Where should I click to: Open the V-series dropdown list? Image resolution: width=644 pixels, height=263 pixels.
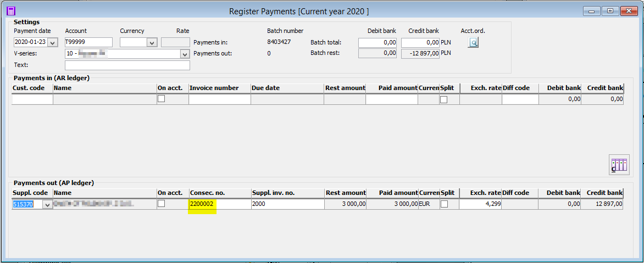(185, 54)
